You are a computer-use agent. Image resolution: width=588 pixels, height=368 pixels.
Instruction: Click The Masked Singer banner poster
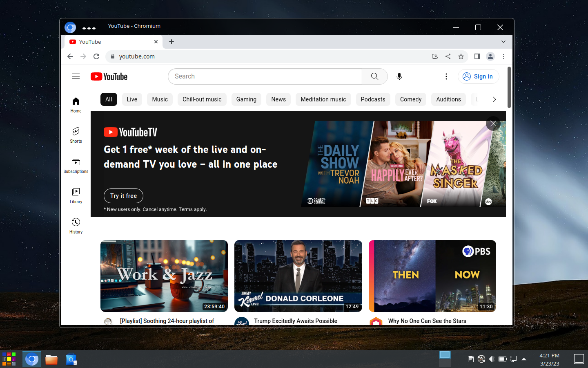pyautogui.click(x=457, y=164)
